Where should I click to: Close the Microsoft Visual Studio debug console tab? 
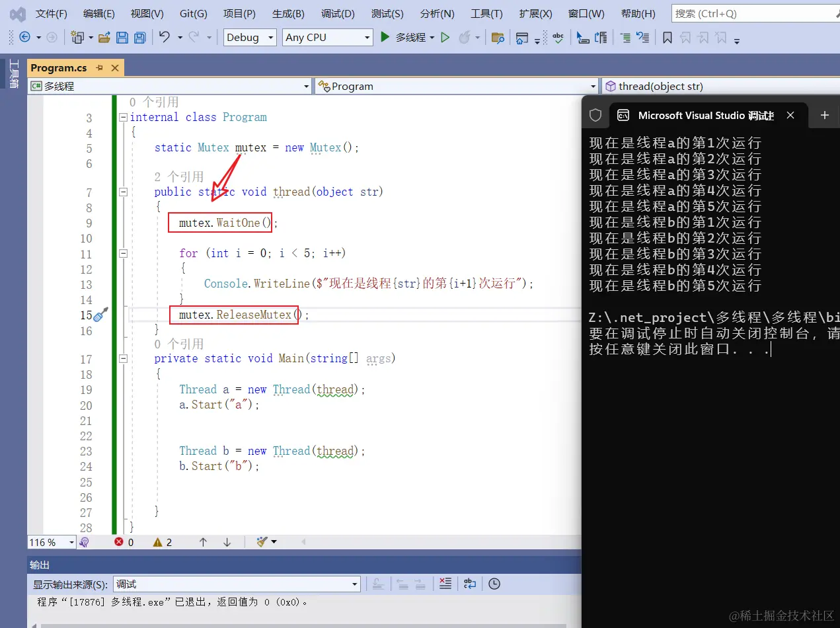(790, 115)
